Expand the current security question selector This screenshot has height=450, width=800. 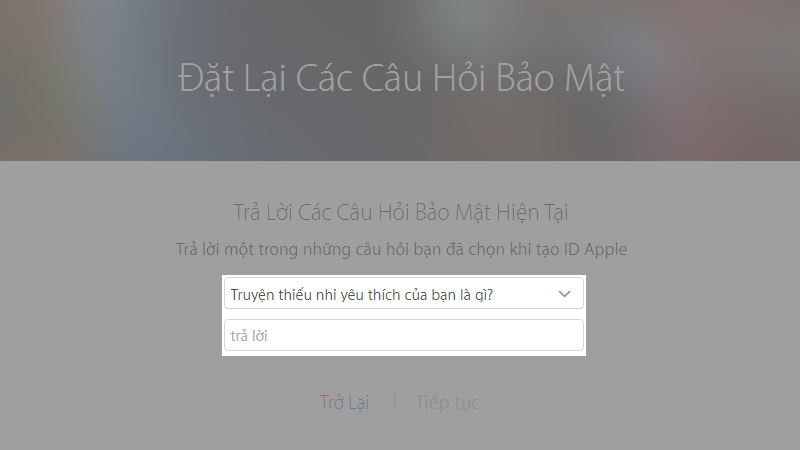tap(404, 293)
